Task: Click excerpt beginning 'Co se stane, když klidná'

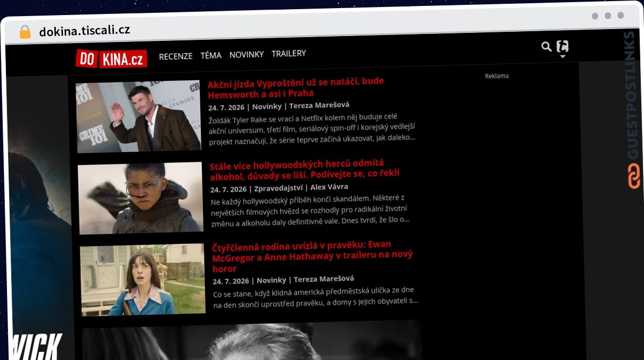Action: coord(315,297)
